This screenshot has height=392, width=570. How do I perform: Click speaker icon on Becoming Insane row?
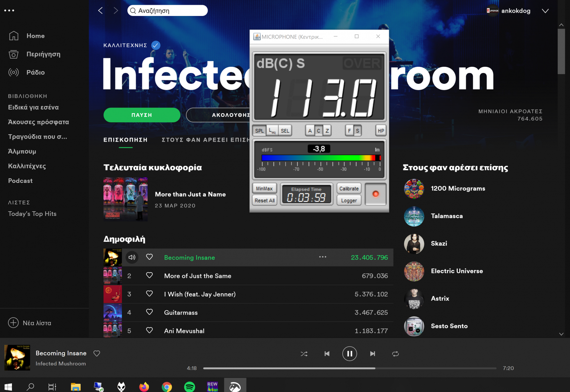[x=132, y=257]
